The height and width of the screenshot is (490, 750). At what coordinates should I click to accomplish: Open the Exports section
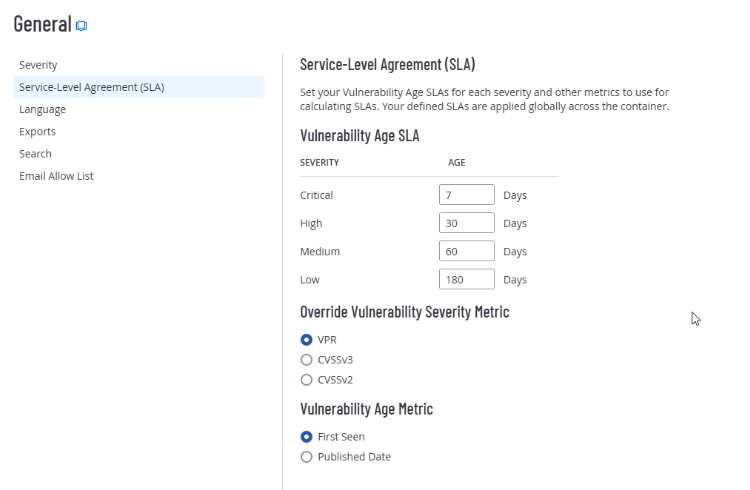tap(37, 131)
